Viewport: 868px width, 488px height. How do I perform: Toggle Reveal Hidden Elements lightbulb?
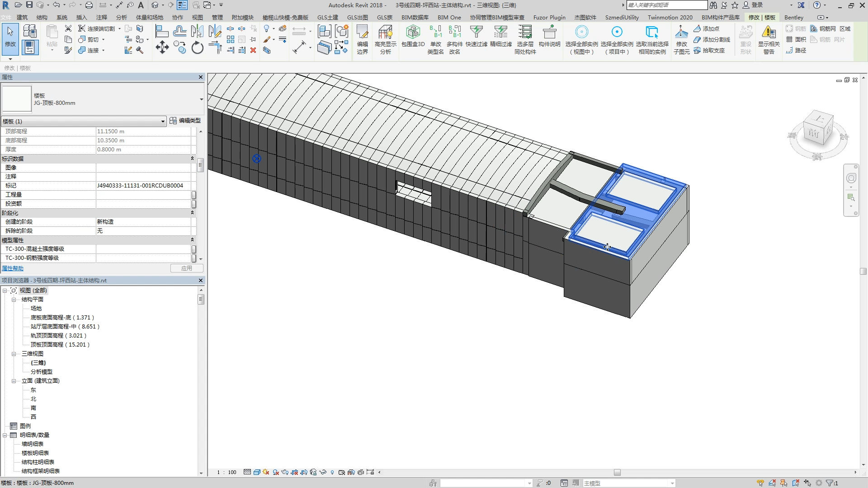(332, 472)
